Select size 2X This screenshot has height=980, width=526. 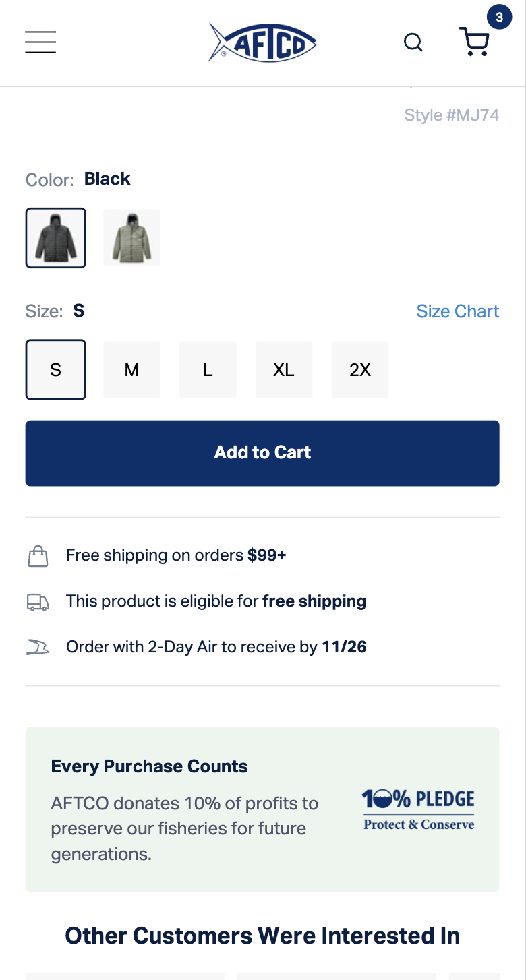coord(360,369)
